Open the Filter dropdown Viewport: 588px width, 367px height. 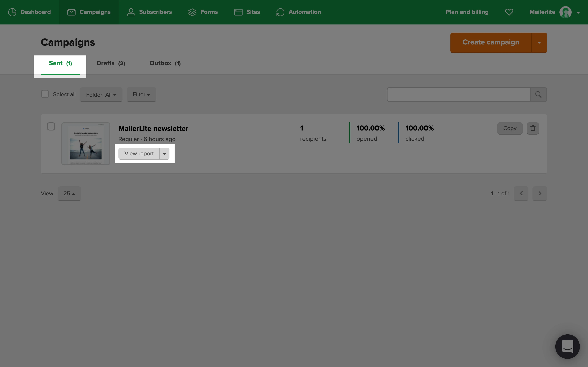(141, 94)
